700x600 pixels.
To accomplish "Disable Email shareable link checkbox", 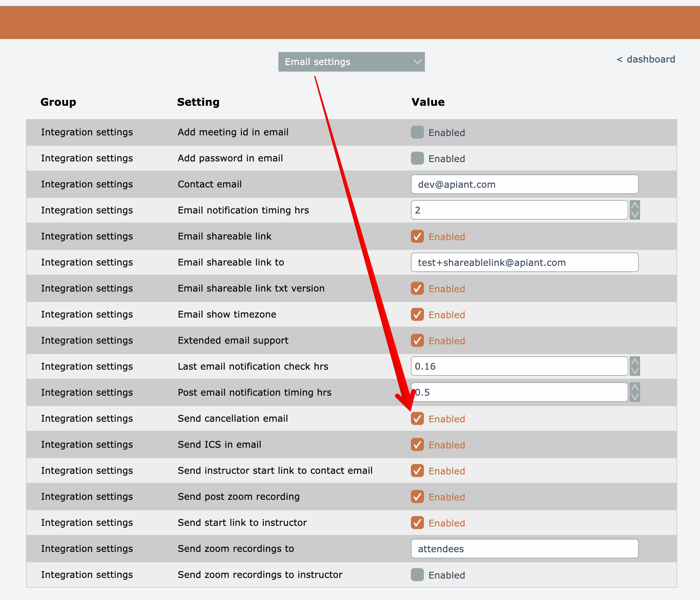I will (x=417, y=236).
